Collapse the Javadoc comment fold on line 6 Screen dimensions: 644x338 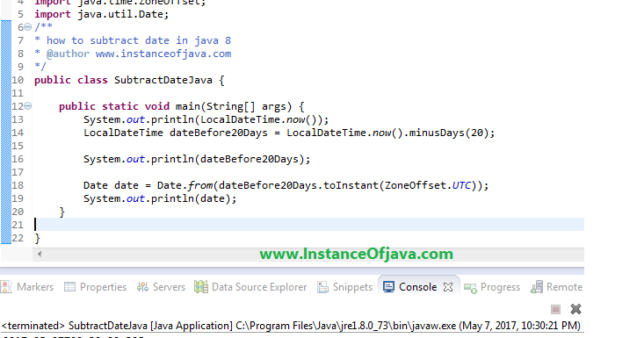(x=28, y=27)
